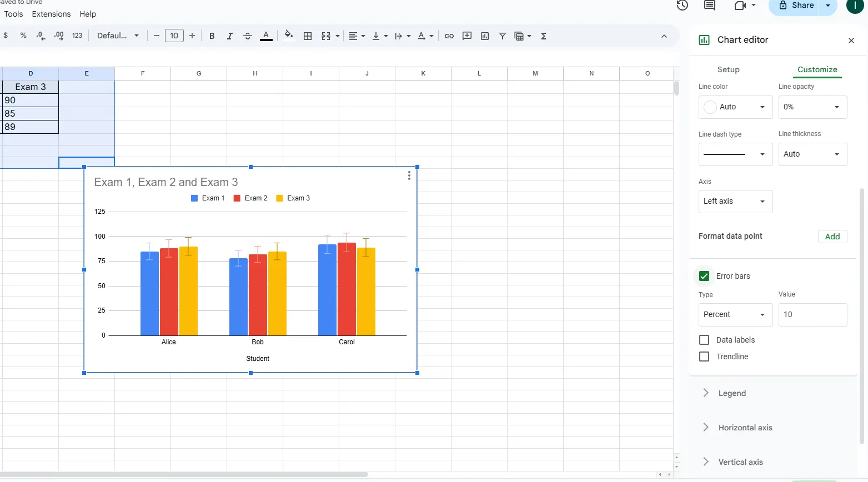Open the borders tool
Screen dimensions: 868x482
pos(308,36)
